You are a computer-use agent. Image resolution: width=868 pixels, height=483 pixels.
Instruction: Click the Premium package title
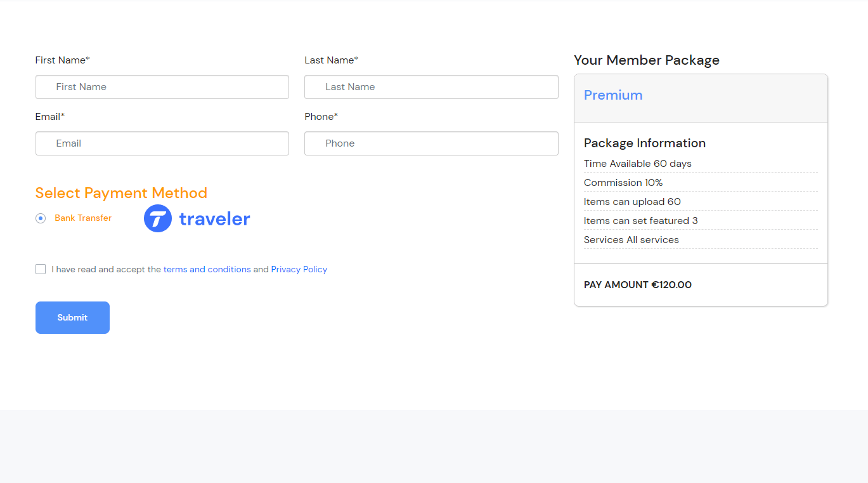pos(613,95)
